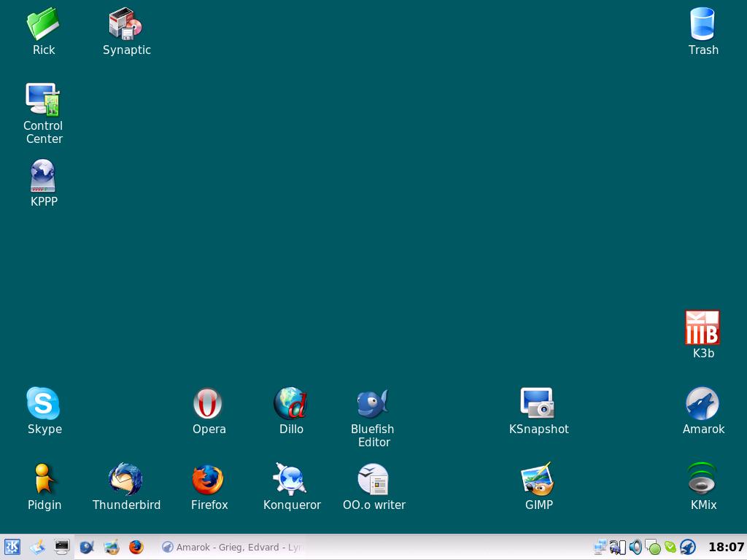The height and width of the screenshot is (560, 747).
Task: Click the green Skype status tray icon
Action: pyautogui.click(x=670, y=547)
